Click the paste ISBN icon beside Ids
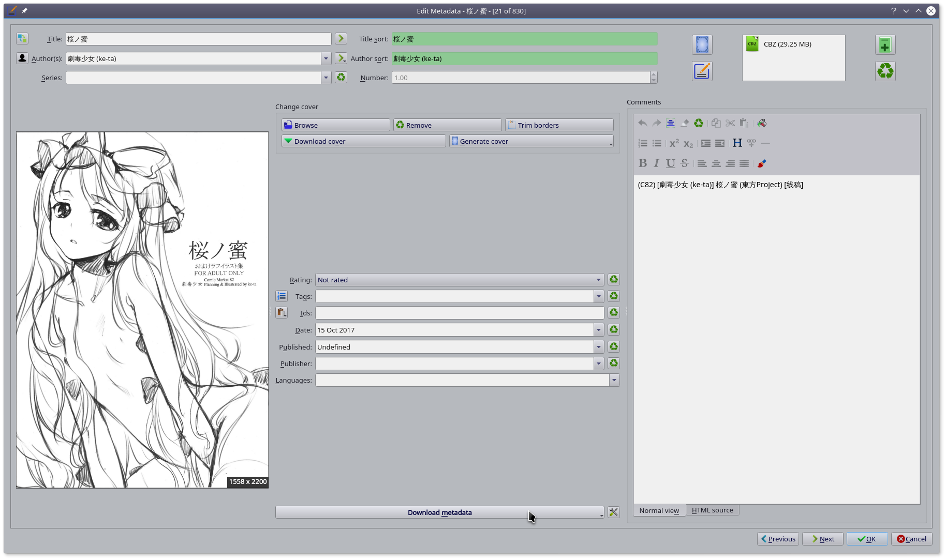This screenshot has height=560, width=946. 282,313
